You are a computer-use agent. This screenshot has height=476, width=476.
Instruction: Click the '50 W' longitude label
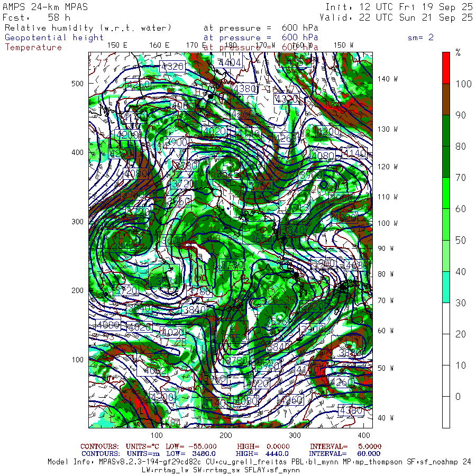[386, 368]
